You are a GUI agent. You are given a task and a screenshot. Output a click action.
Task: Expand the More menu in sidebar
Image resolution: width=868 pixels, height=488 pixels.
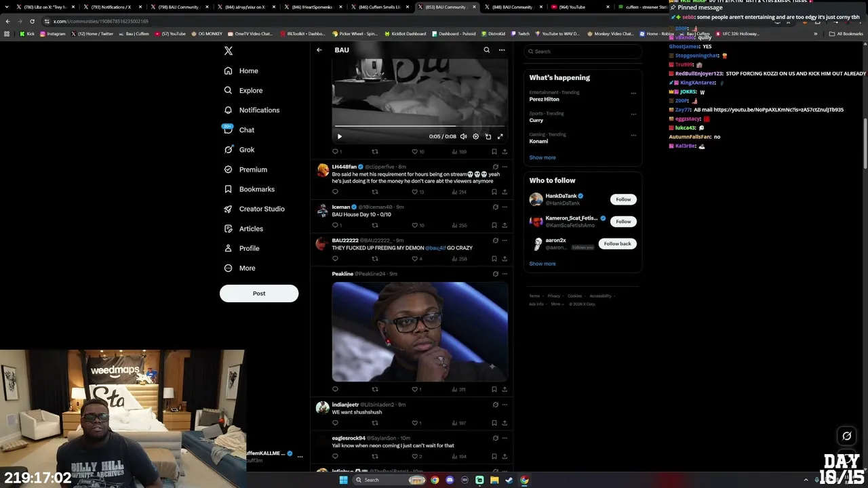point(239,268)
